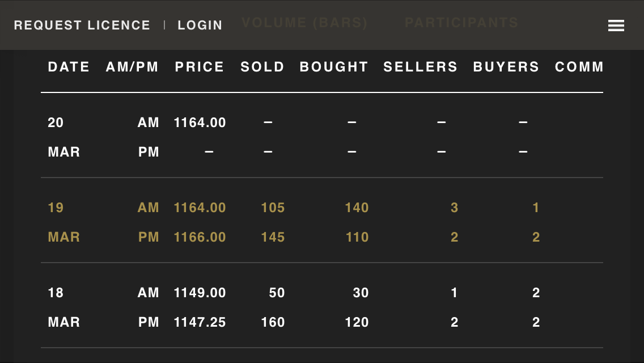Click the 19 Mar date cell
644x363 pixels.
pos(63,222)
